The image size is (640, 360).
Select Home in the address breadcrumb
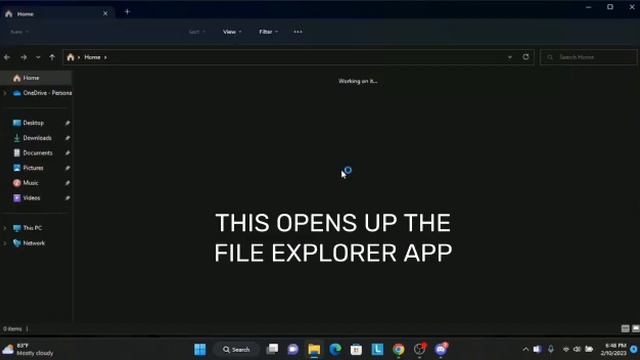point(92,57)
